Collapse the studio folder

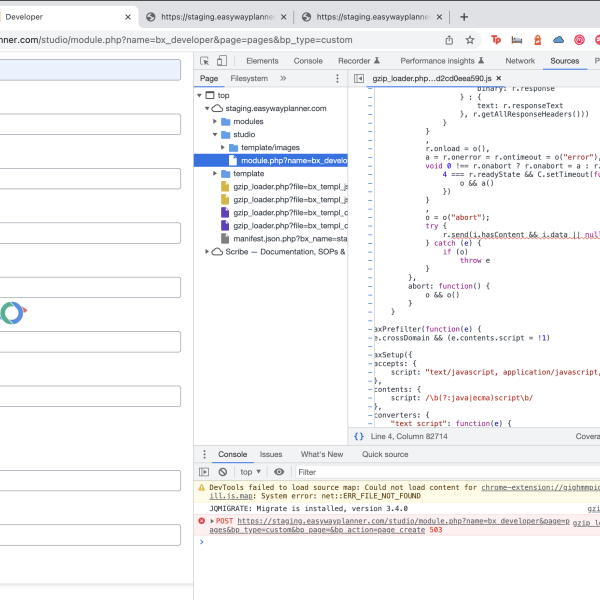click(214, 134)
